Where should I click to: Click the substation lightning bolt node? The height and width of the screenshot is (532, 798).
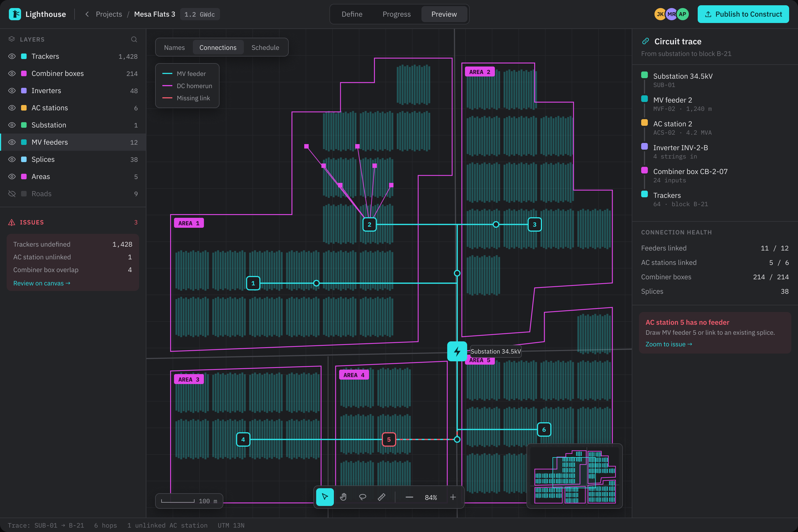click(x=457, y=351)
